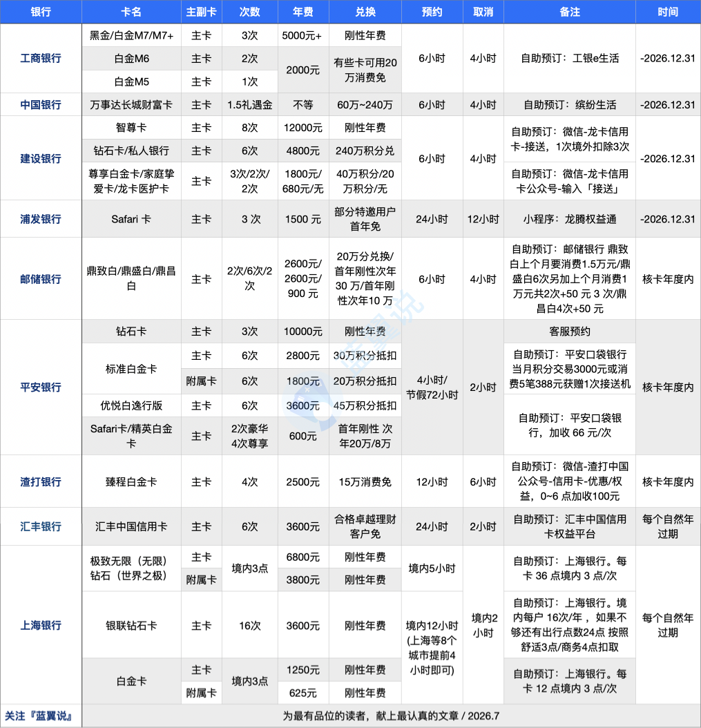
Task: Select the 邮储银行 bank cell
Action: (x=41, y=279)
